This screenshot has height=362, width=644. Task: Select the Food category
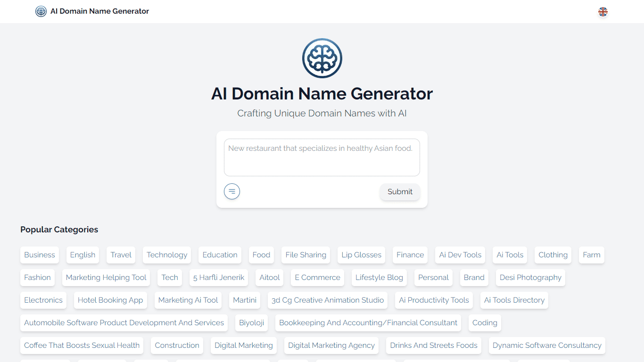tap(261, 255)
